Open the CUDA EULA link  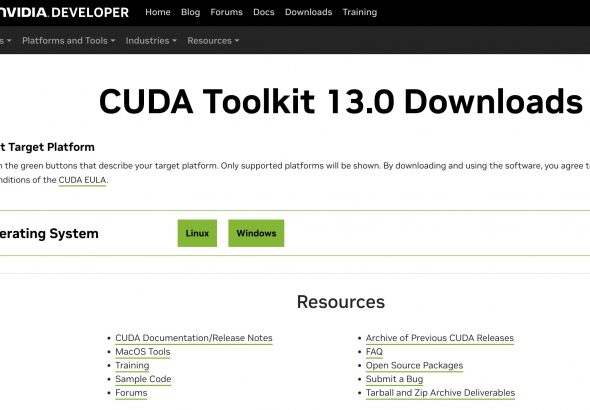pos(82,180)
